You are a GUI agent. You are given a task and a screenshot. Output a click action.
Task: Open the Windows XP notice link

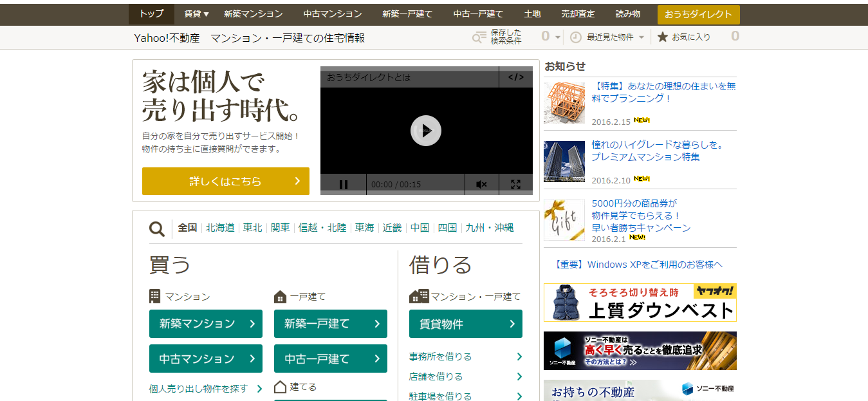[638, 265]
